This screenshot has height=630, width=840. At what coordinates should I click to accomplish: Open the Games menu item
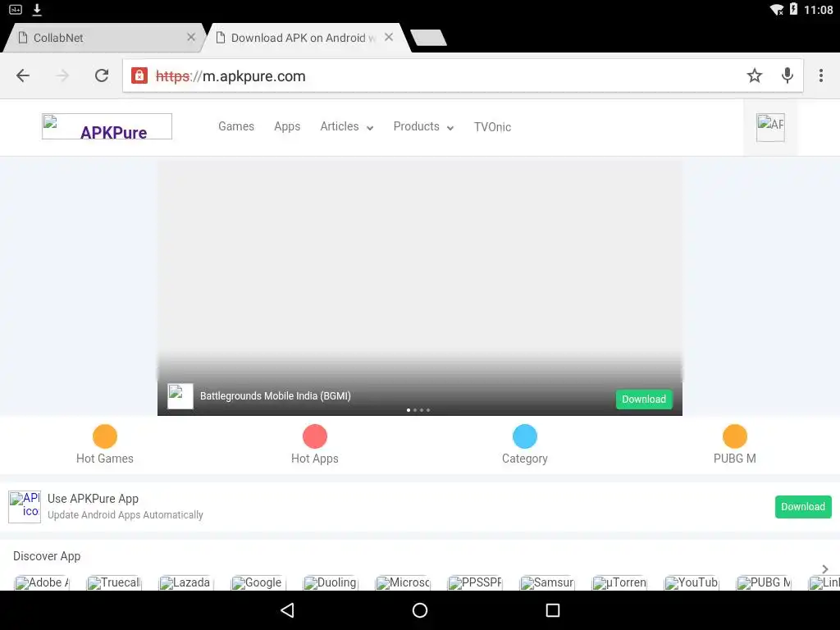[236, 126]
